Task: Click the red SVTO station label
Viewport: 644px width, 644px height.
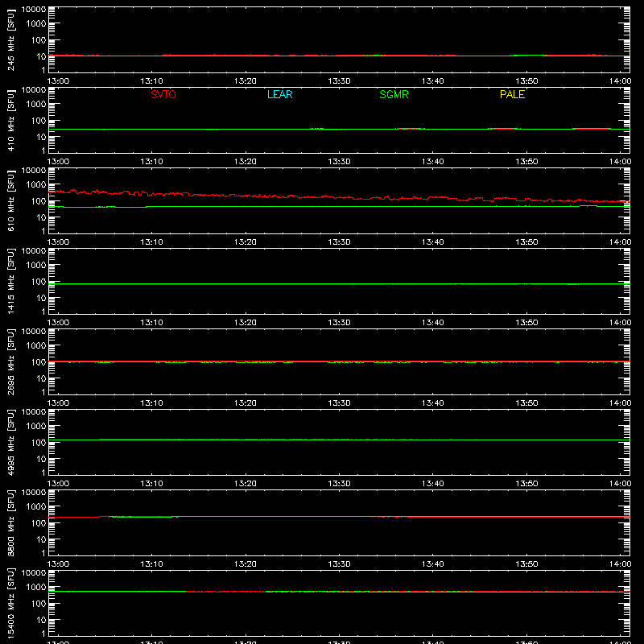Action: click(163, 94)
